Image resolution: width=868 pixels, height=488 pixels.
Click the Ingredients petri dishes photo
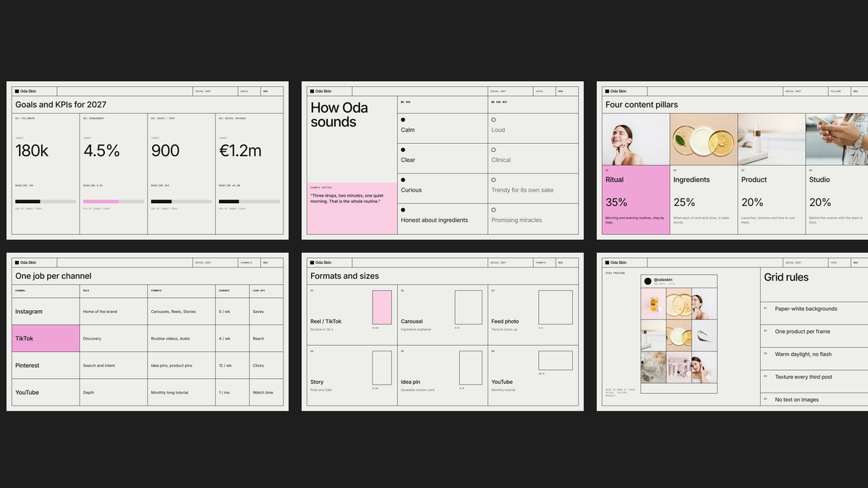click(x=704, y=140)
